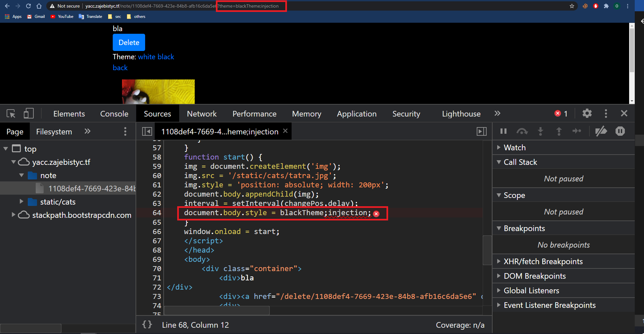The height and width of the screenshot is (334, 644).
Task: Reload the page with refresh icon
Action: tap(28, 6)
